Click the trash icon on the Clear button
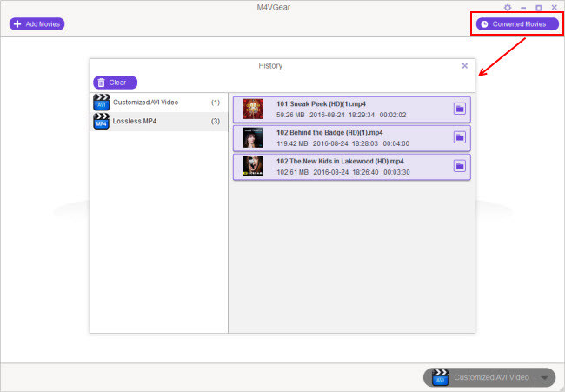The height and width of the screenshot is (392, 565). pos(101,83)
